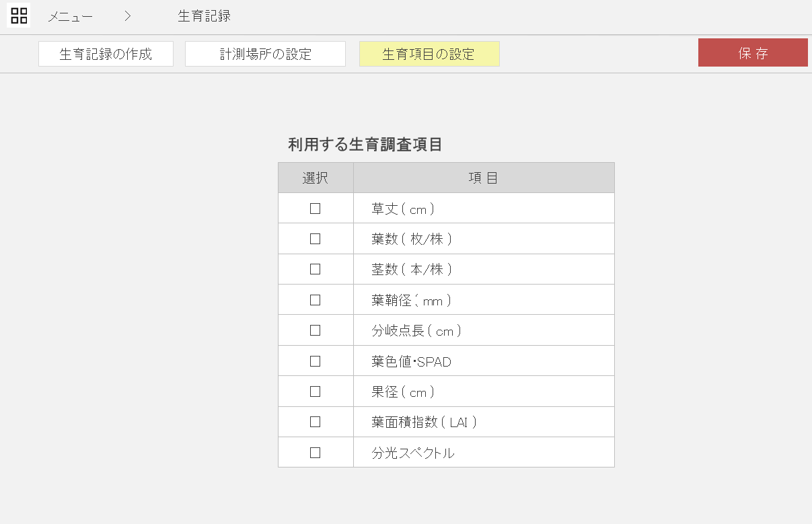Check the 葉数 (枚/株) checkbox
This screenshot has width=812, height=524.
pyautogui.click(x=315, y=239)
